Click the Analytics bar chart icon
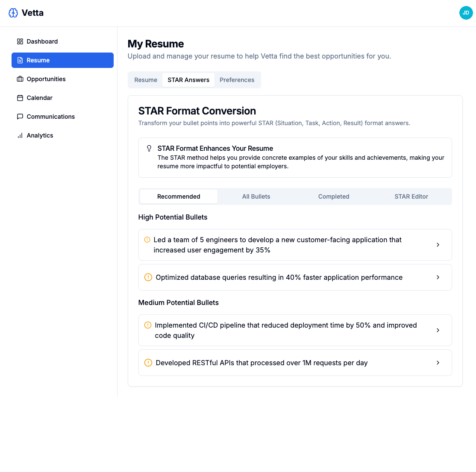The image size is (476, 472). click(x=20, y=135)
